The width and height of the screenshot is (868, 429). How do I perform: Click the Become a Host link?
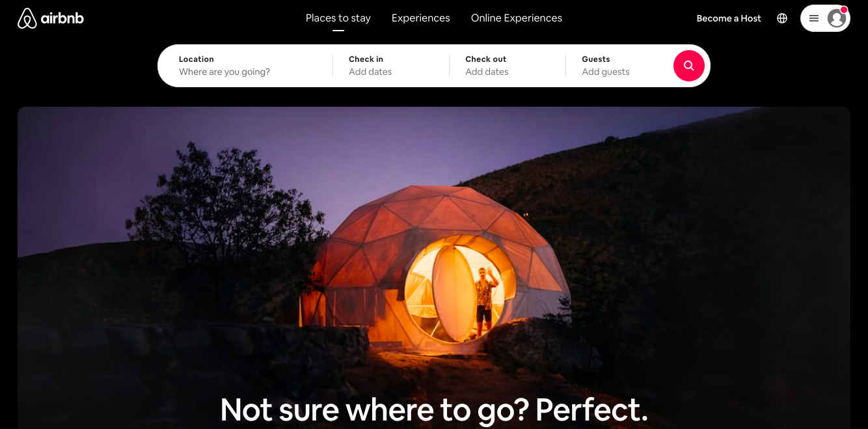pyautogui.click(x=729, y=18)
